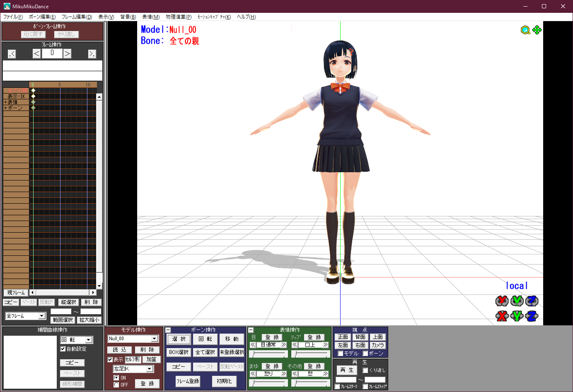
Task: Click previous lip morph « arrow
Action: [295, 345]
